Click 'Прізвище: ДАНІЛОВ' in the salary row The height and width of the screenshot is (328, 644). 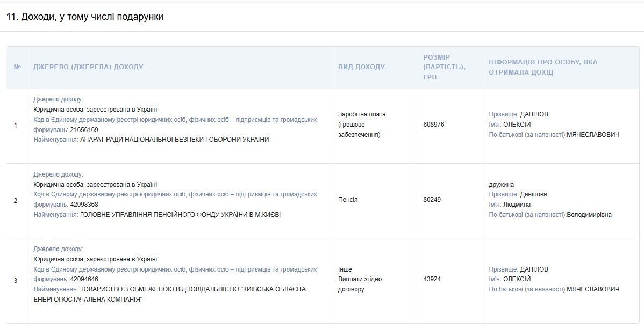(x=518, y=114)
